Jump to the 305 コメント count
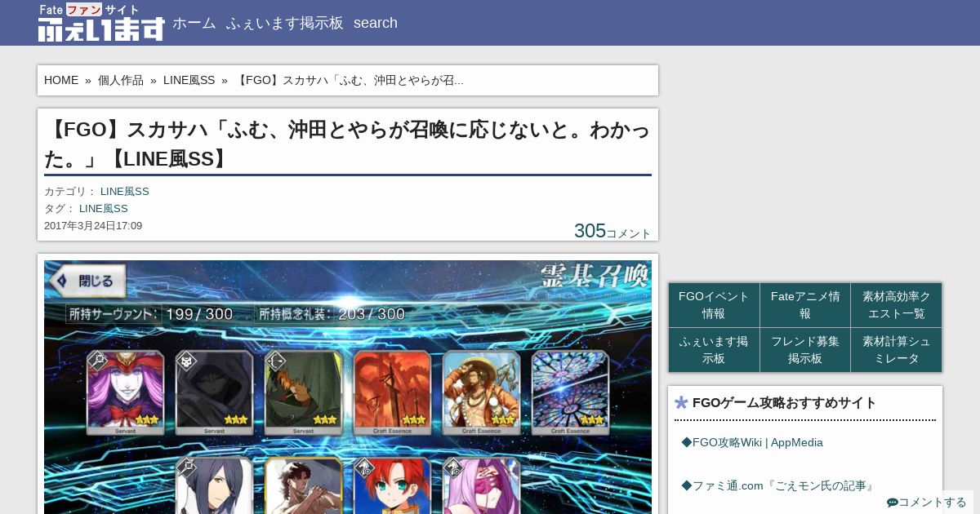 tap(612, 231)
